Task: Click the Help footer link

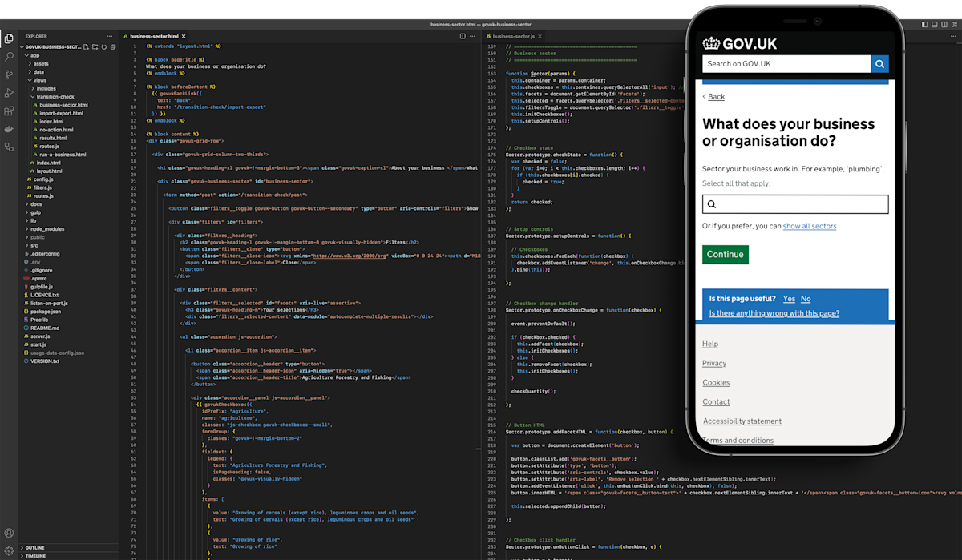Action: coord(710,344)
